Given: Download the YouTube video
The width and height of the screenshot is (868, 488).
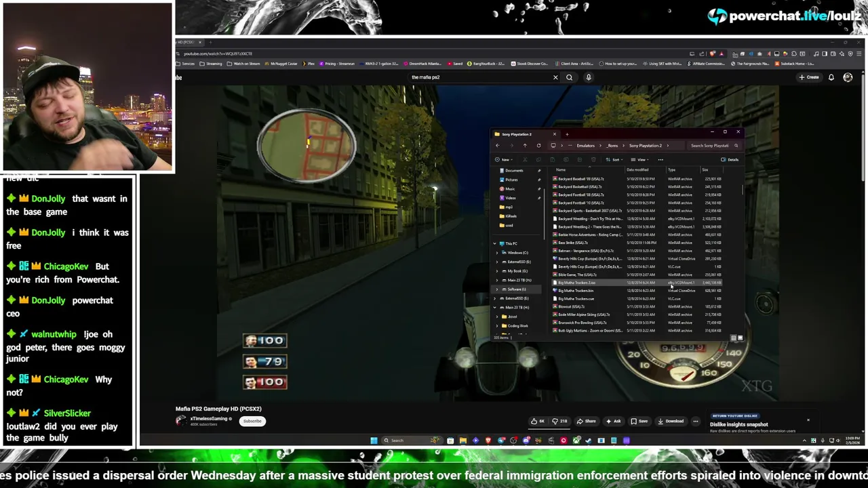Looking at the screenshot, I should (671, 421).
